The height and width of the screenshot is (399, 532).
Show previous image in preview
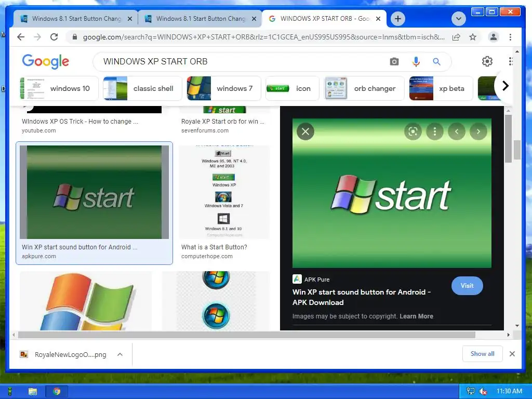(x=457, y=131)
